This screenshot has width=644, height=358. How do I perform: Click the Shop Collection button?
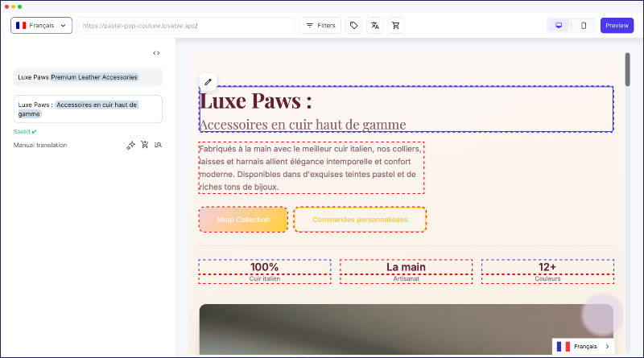[x=243, y=220]
